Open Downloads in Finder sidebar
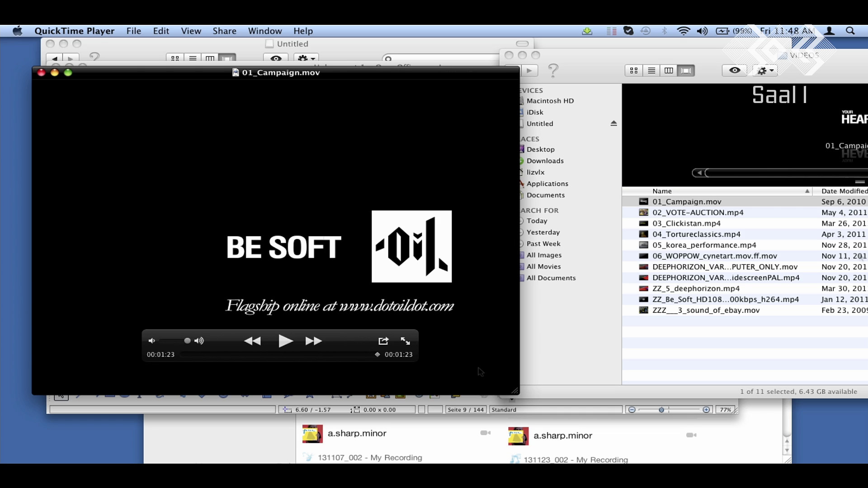868x488 pixels. pyautogui.click(x=545, y=161)
